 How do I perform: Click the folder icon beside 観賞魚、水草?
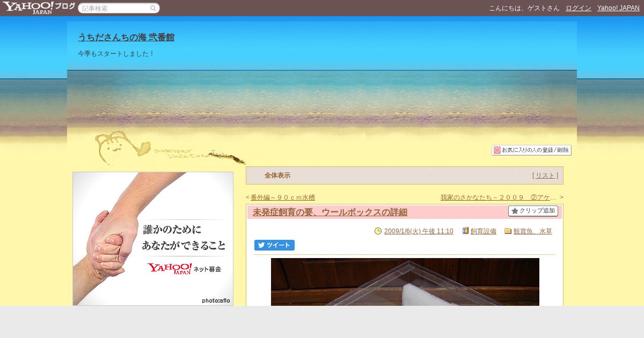point(508,231)
